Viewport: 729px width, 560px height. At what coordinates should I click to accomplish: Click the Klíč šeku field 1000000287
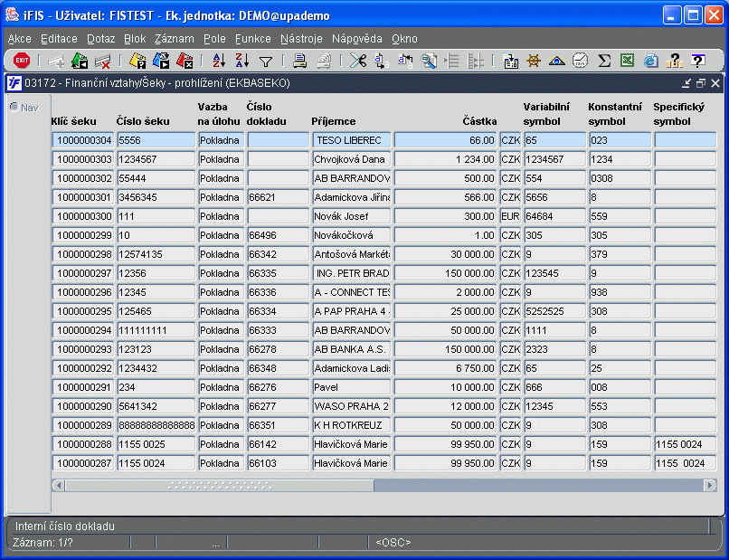(x=83, y=463)
